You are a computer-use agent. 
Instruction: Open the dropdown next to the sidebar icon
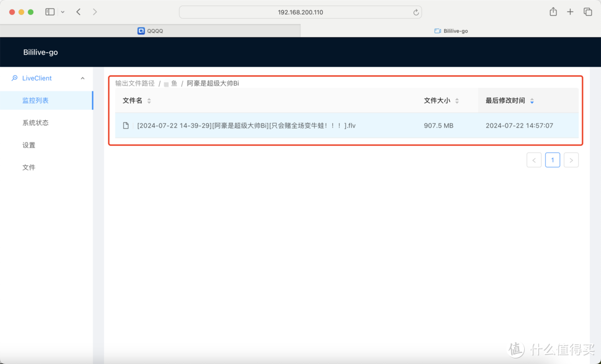coord(61,11)
